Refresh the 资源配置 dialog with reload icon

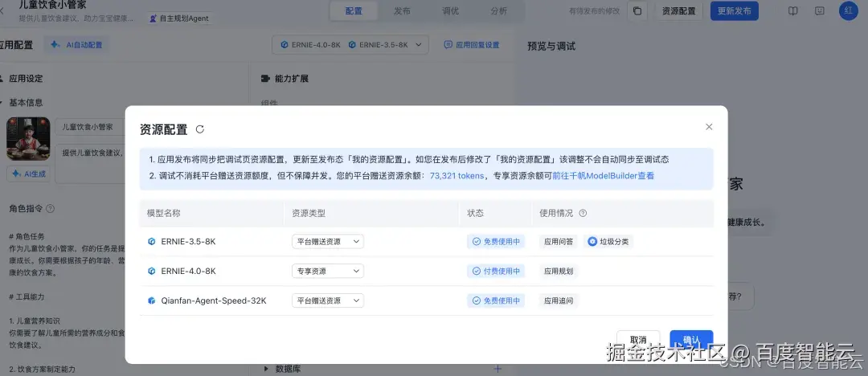click(200, 129)
